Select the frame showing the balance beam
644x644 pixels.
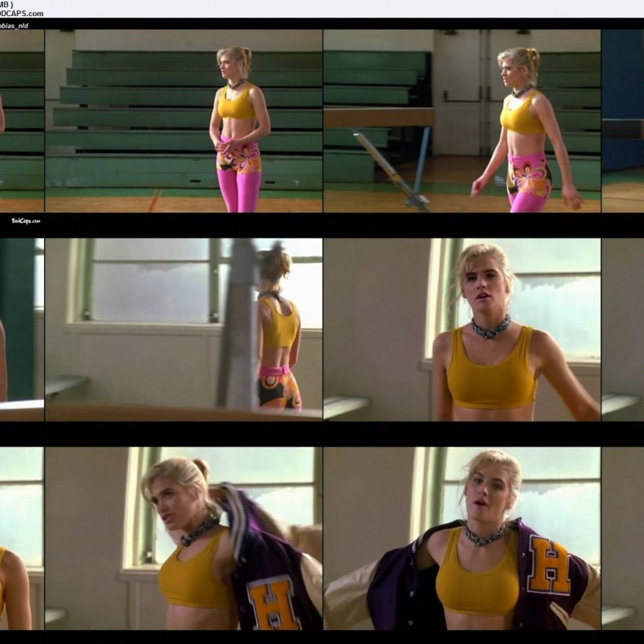461,121
